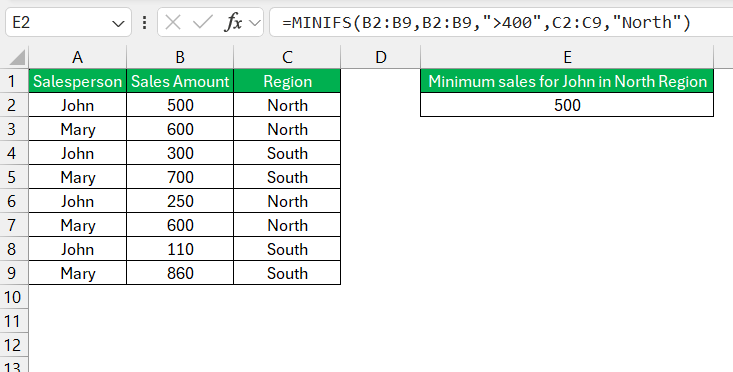Select column B header
Viewport: 733px width, 372px height.
click(x=180, y=57)
